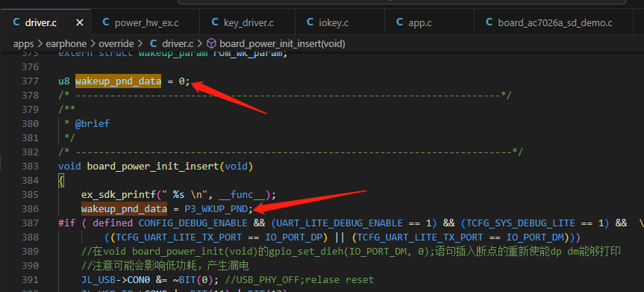644x292 pixels.
Task: Click the C file icon on driver.c tab
Action: [x=16, y=22]
